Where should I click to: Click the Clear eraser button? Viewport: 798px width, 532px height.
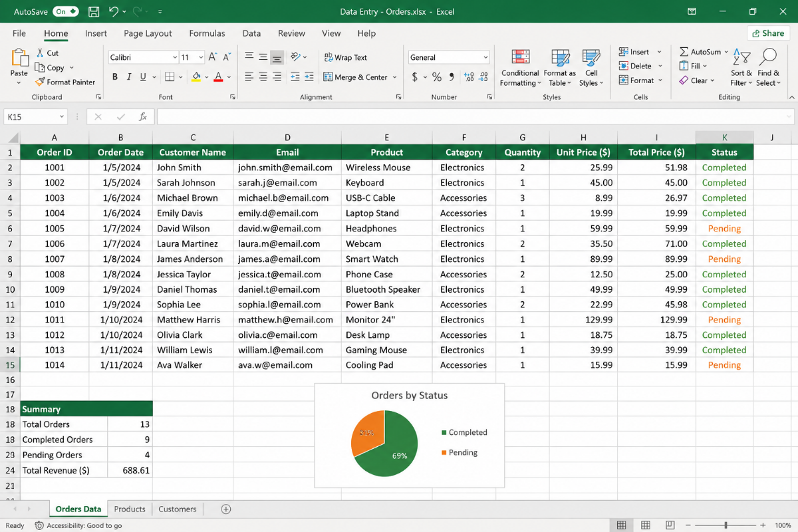[x=696, y=81]
